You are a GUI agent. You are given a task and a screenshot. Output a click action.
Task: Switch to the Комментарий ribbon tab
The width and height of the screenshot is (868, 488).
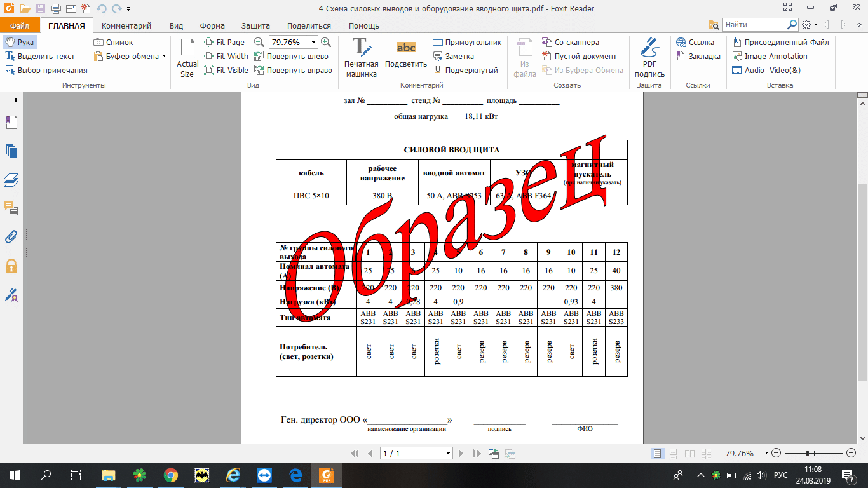click(x=126, y=26)
